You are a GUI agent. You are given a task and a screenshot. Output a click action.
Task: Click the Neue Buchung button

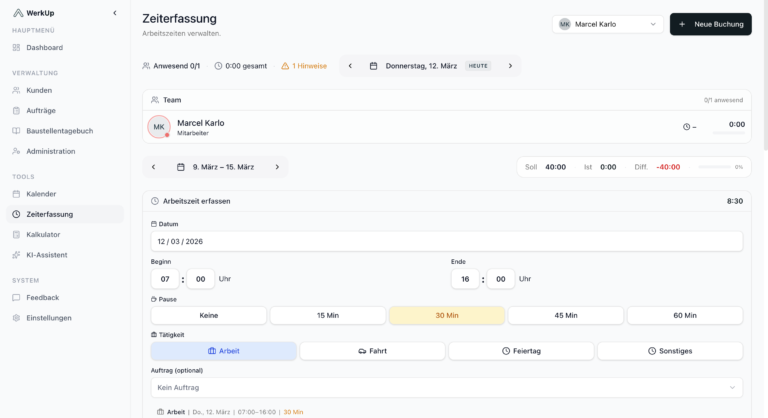pos(710,24)
